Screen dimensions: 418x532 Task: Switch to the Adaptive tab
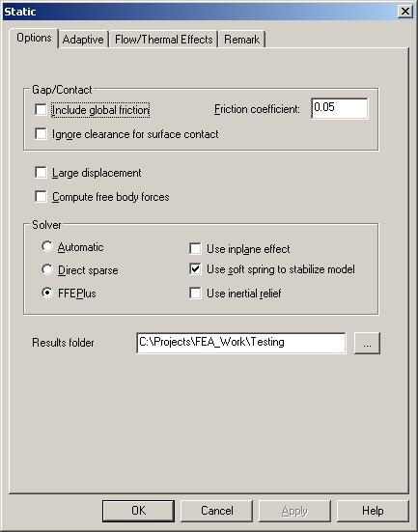point(83,40)
